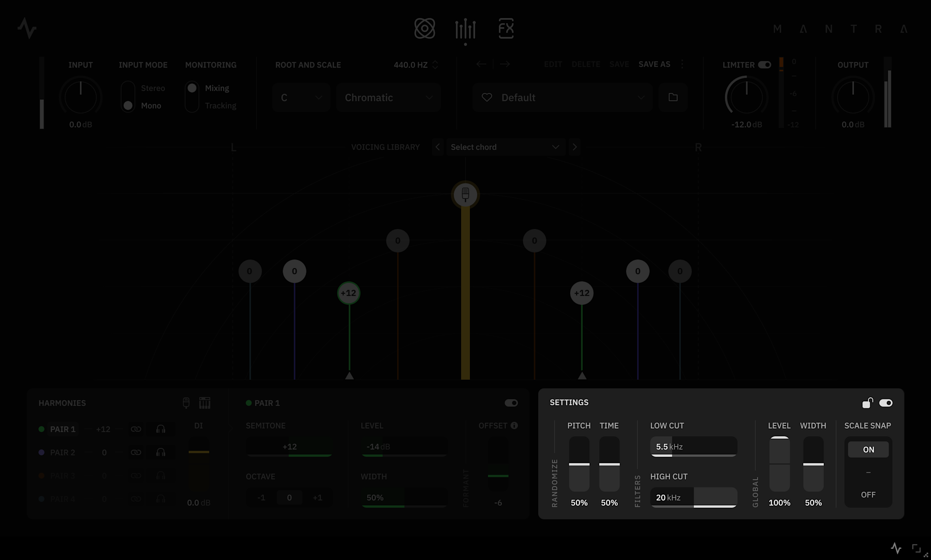
Task: Toggle the Limiter switch
Action: click(x=765, y=64)
